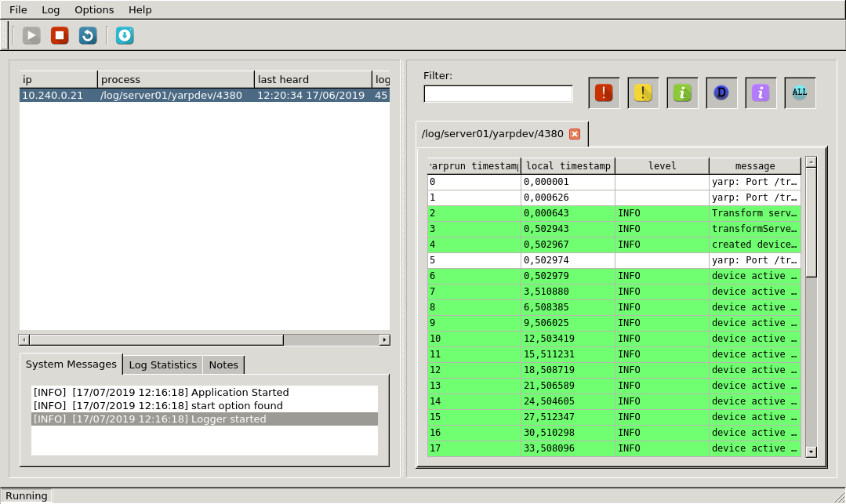Image resolution: width=846 pixels, height=504 pixels.
Task: Select log row with timestamp 3,510880
Action: tap(614, 292)
